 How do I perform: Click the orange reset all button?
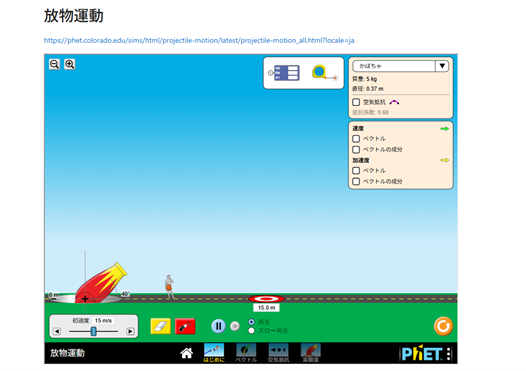[x=443, y=326]
